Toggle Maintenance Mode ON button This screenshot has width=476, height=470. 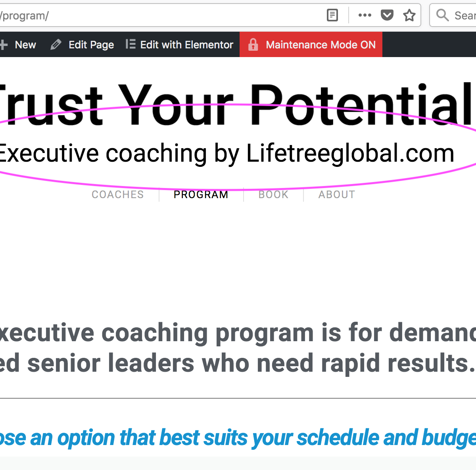point(311,44)
